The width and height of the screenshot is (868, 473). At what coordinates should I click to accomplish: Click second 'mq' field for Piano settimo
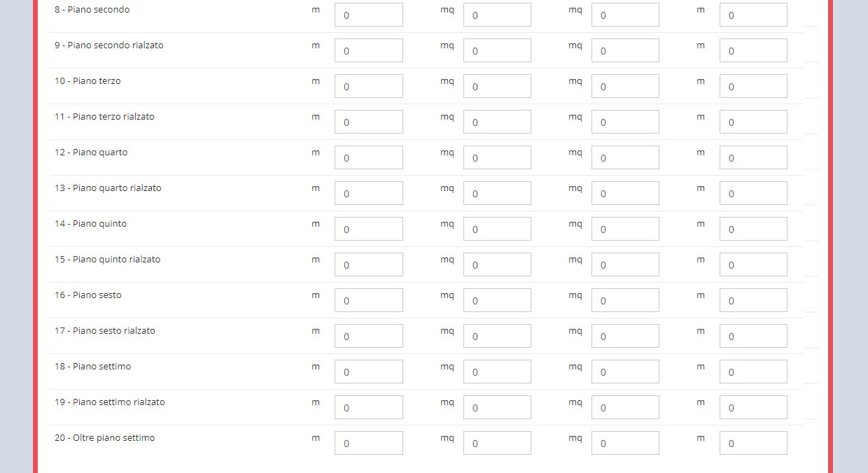[x=625, y=372]
